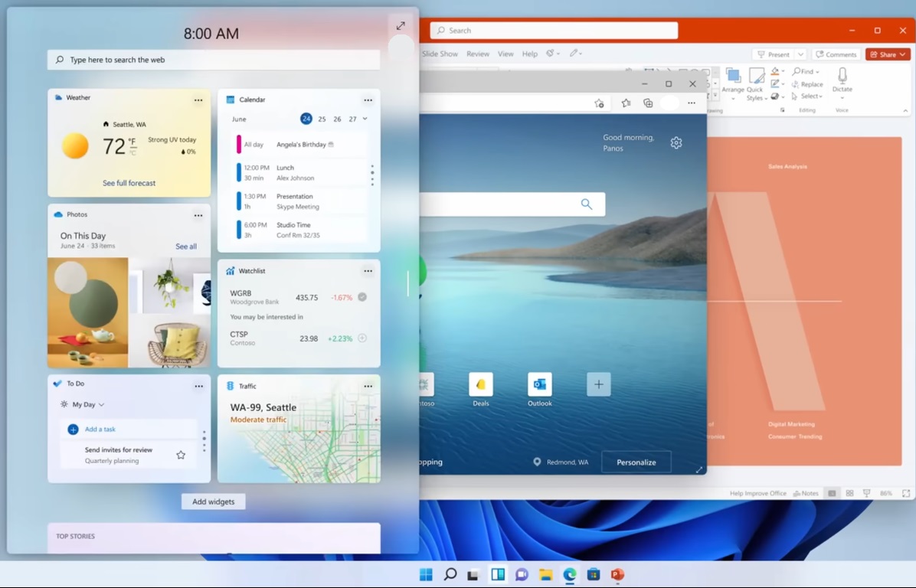Click the 86% zoom level control
The height and width of the screenshot is (588, 916).
pos(886,493)
